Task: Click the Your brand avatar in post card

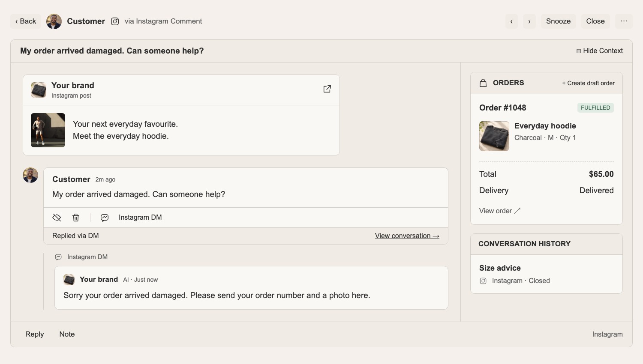Action: [x=39, y=90]
